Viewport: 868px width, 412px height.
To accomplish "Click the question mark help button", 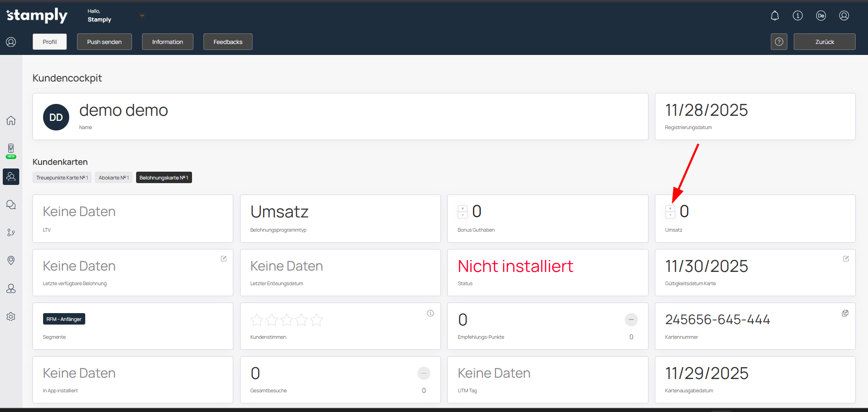I will click(x=779, y=42).
